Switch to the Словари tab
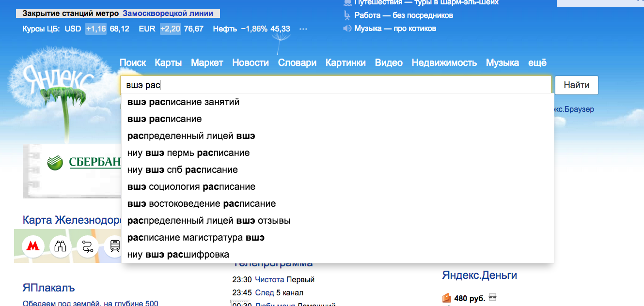Screen dimensions: 644x306 pos(297,62)
